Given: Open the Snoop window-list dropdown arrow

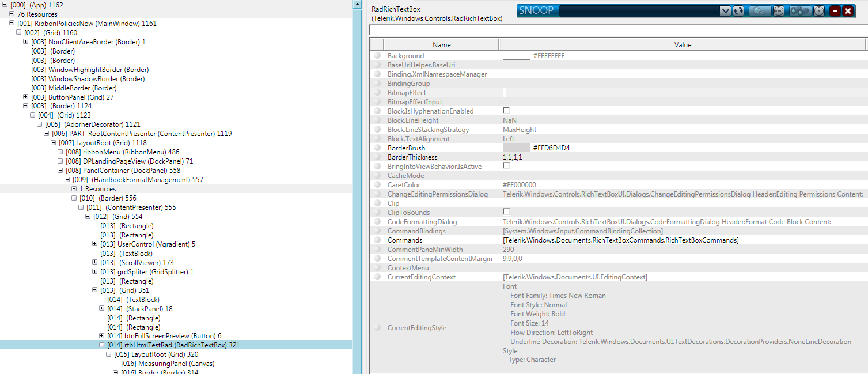Looking at the screenshot, I should coord(725,11).
